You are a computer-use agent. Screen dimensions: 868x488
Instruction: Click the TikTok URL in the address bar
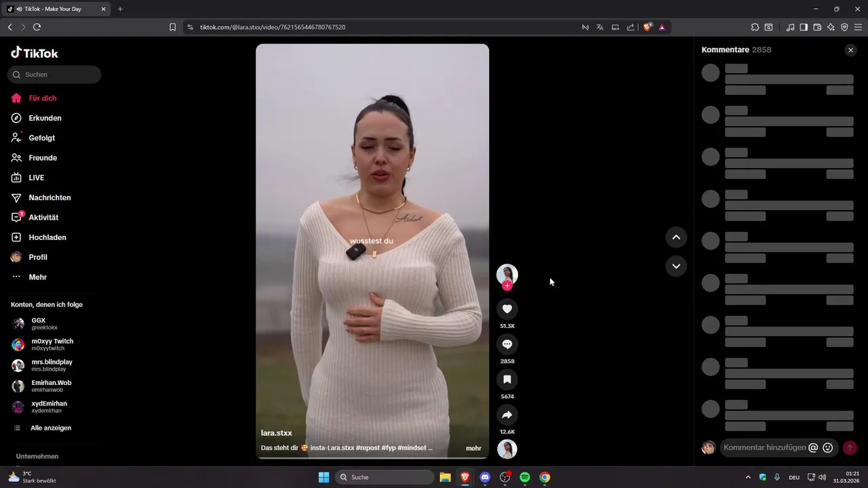(x=273, y=27)
